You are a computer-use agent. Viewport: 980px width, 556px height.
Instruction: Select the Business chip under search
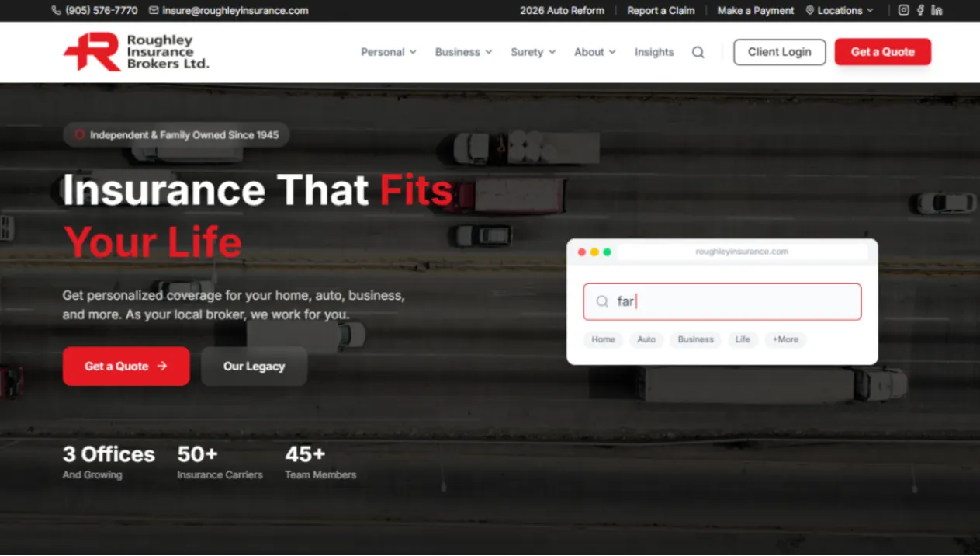click(x=695, y=339)
